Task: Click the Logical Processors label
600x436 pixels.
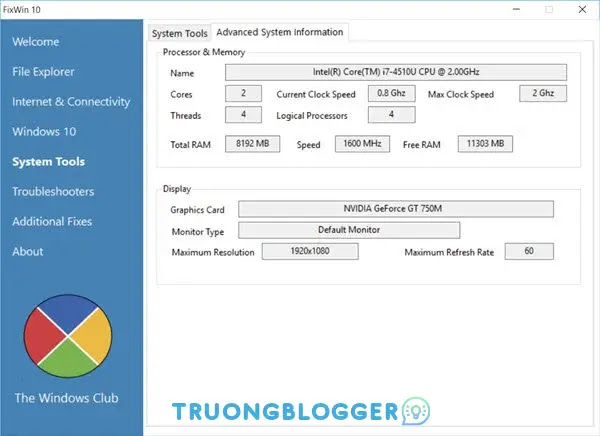Action: click(312, 116)
